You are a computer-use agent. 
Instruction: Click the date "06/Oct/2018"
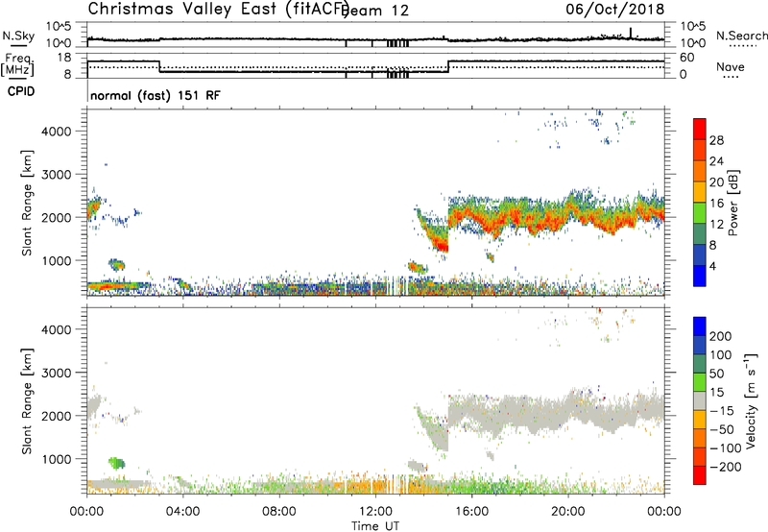(615, 9)
